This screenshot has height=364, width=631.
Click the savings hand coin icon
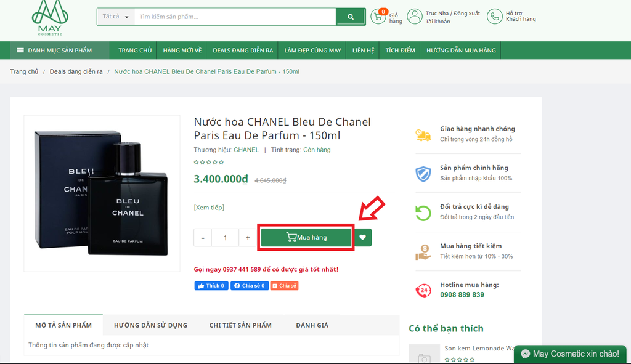[x=423, y=252]
